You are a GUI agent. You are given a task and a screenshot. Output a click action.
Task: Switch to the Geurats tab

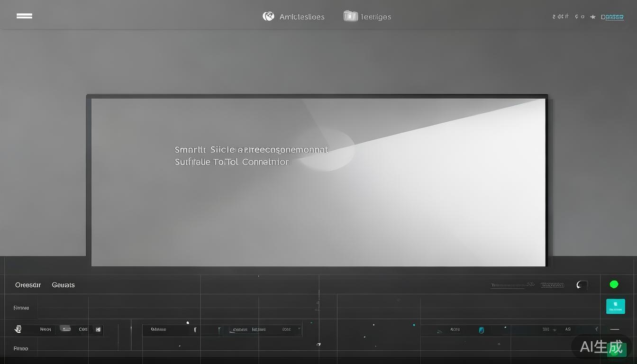63,285
